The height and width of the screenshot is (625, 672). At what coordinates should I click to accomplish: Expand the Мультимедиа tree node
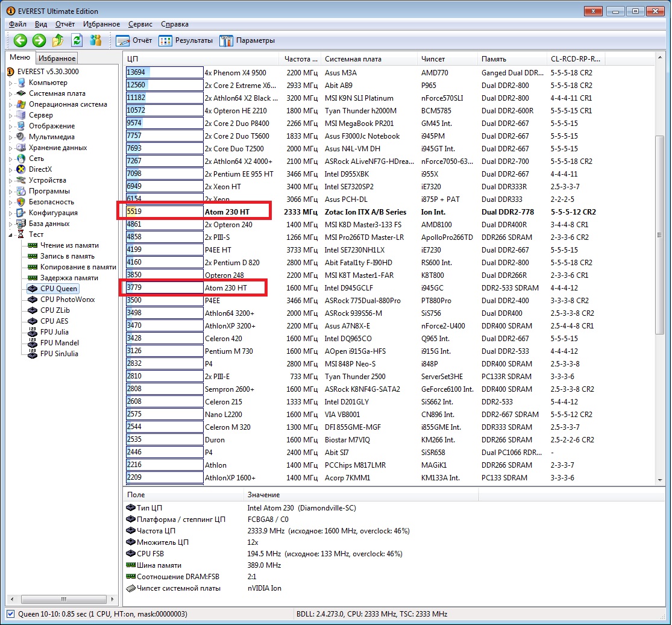click(x=11, y=137)
